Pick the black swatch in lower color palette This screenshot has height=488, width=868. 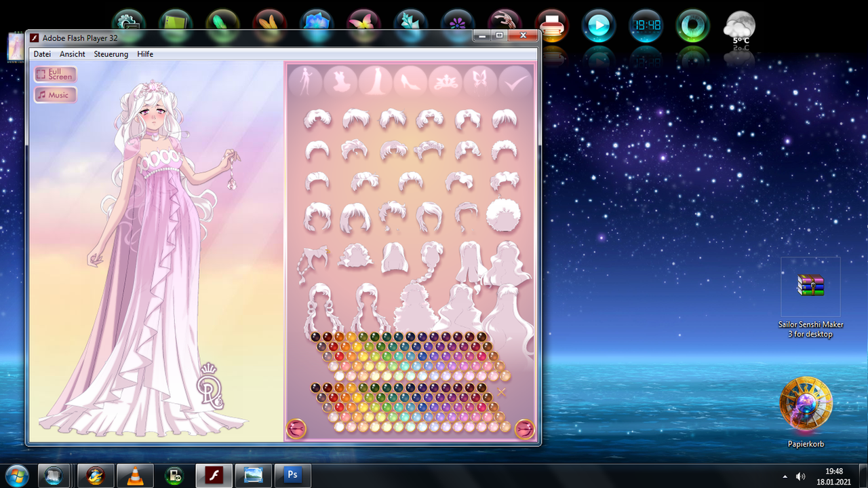tap(316, 388)
